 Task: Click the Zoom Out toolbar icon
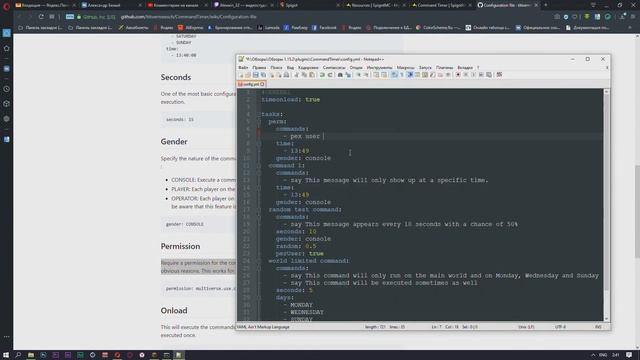[x=366, y=75]
